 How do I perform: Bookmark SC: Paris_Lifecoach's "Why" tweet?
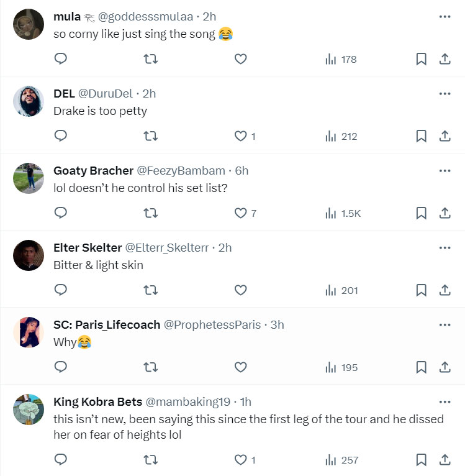(x=421, y=367)
